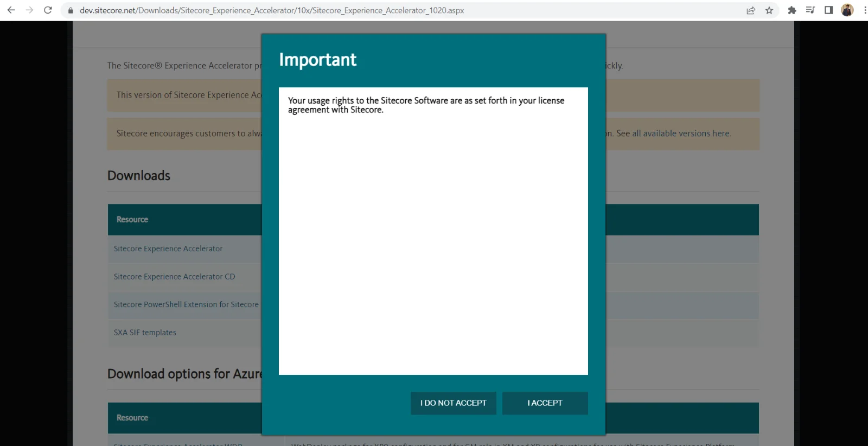Open the user profile avatar
The height and width of the screenshot is (446, 868).
point(847,10)
